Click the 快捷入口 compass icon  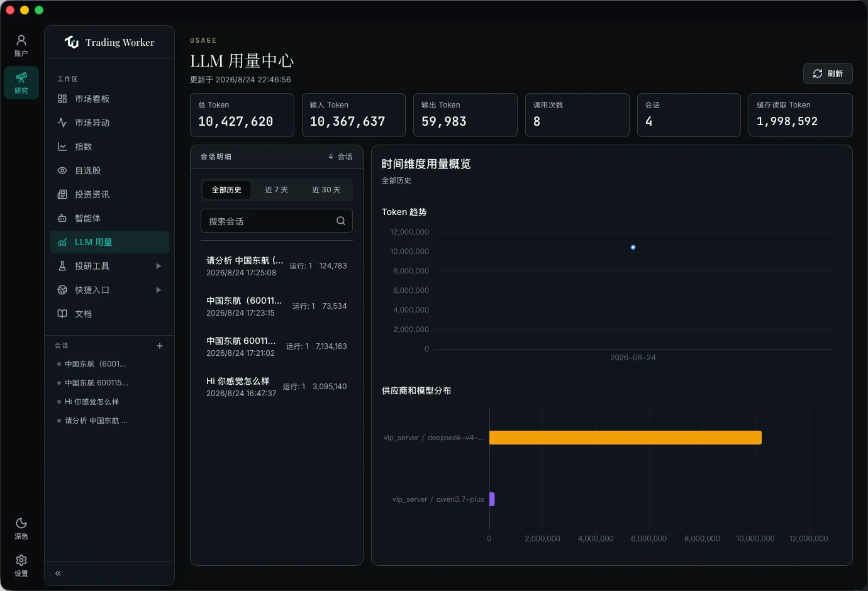click(62, 290)
